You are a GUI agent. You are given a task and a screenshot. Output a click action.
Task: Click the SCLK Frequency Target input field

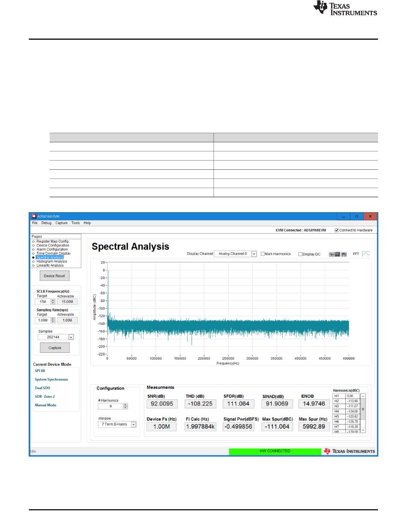(42, 301)
